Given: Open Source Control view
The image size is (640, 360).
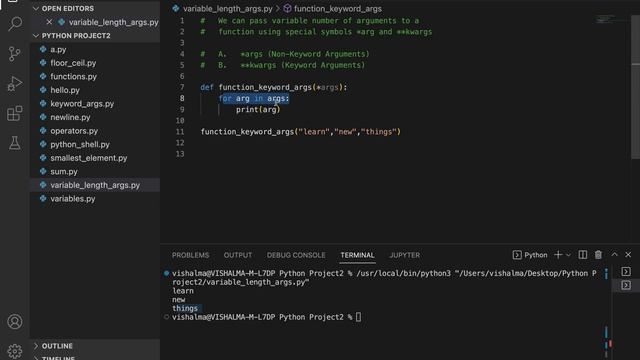Looking at the screenshot, I should (15, 53).
